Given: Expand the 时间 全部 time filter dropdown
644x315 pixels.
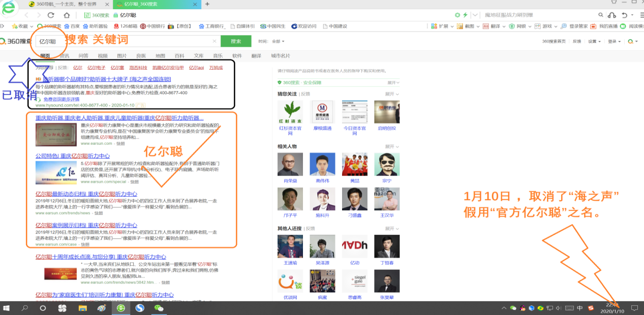Looking at the screenshot, I should point(278,41).
